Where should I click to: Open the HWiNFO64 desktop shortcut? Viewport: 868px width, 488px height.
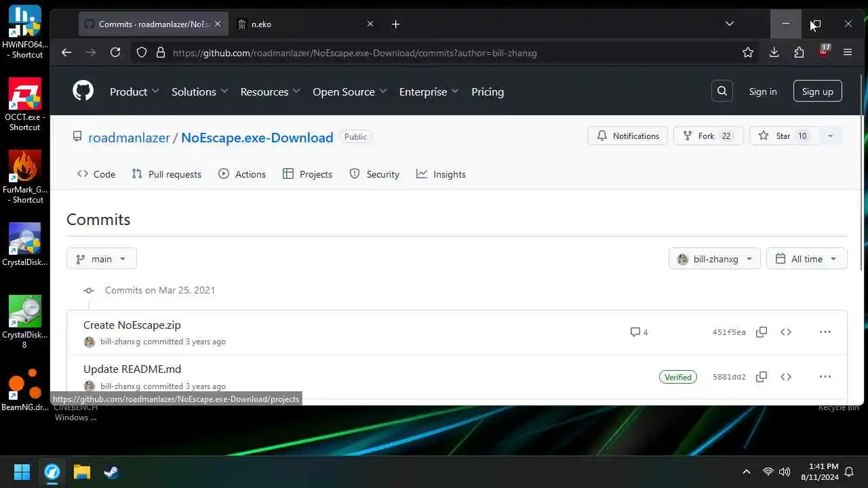tap(25, 32)
